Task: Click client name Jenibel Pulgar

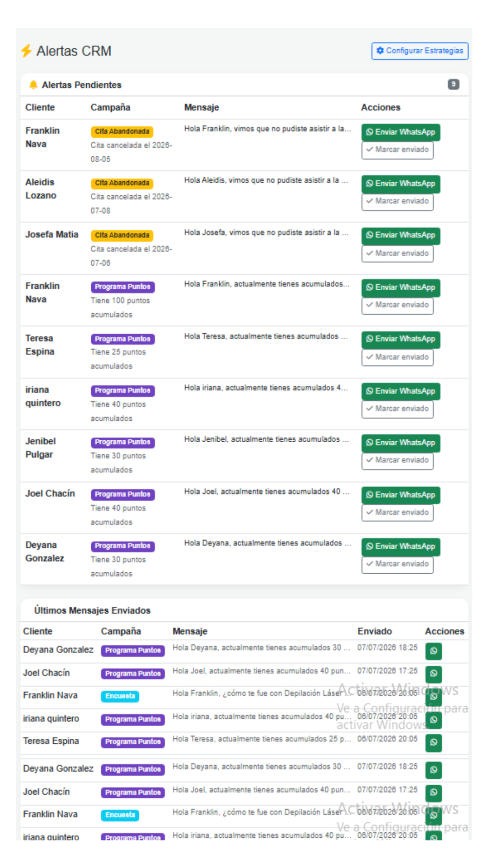Action: point(40,448)
